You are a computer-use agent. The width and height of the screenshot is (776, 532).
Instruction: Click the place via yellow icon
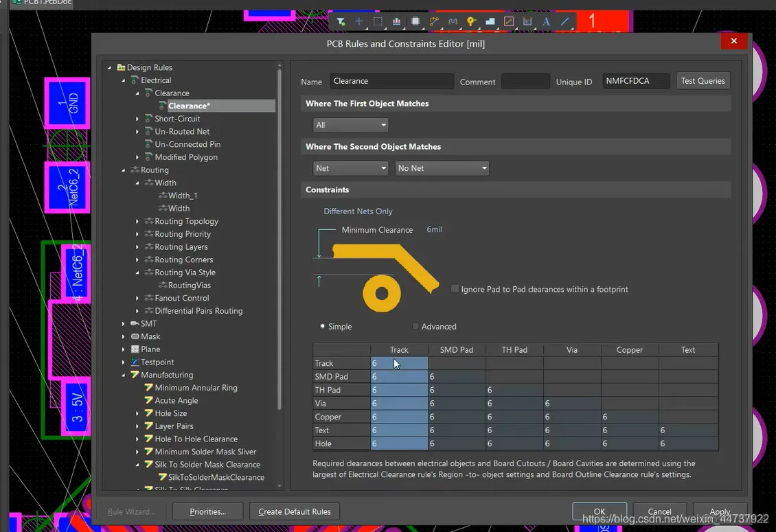pos(471,21)
